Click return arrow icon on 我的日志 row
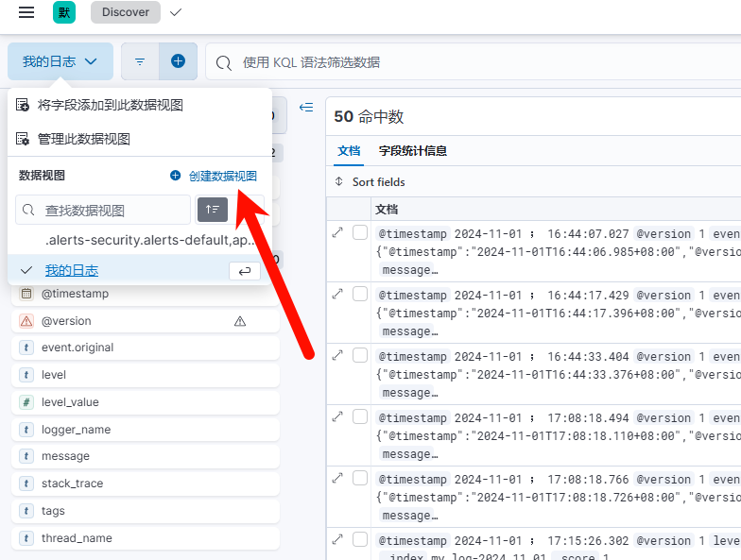Viewport: 741px width, 560px height. [245, 271]
